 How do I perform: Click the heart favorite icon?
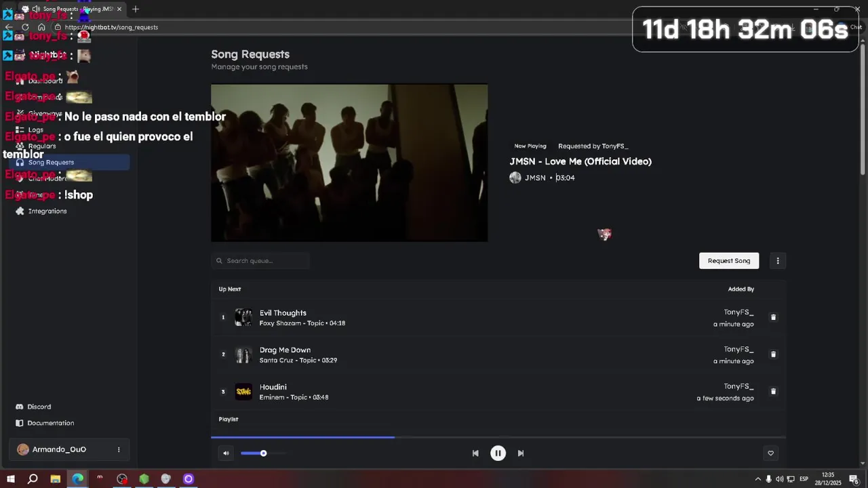(x=770, y=453)
